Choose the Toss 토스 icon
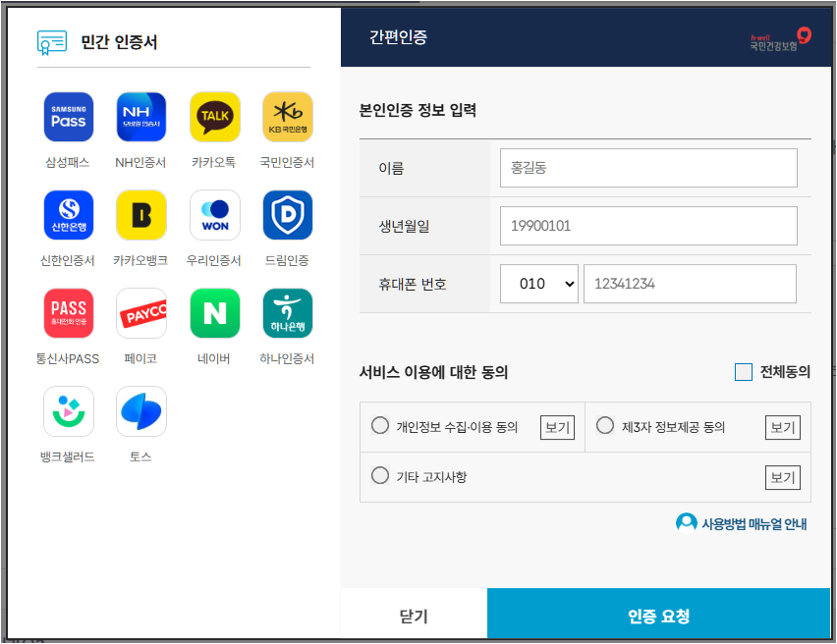Image resolution: width=837 pixels, height=644 pixels. (141, 411)
